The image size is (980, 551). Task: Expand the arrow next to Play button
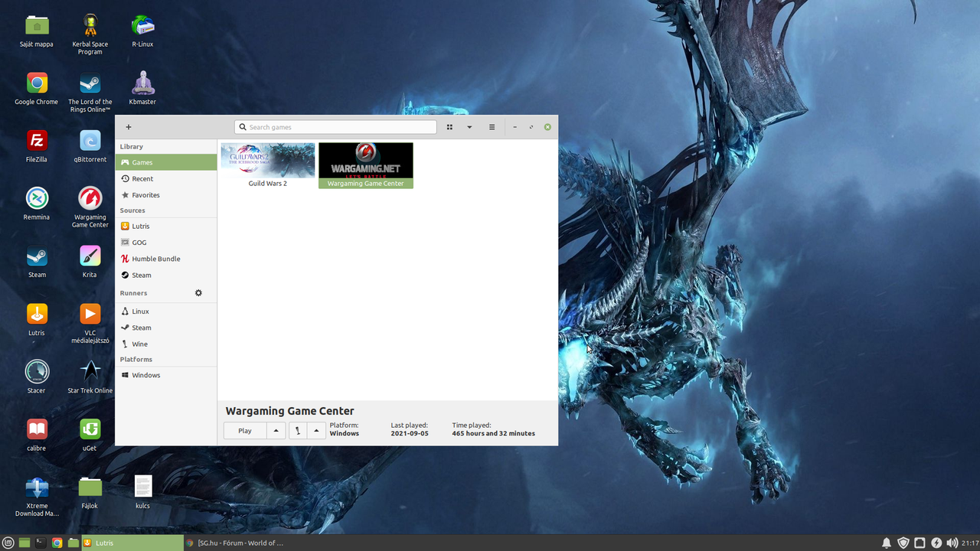(x=276, y=431)
